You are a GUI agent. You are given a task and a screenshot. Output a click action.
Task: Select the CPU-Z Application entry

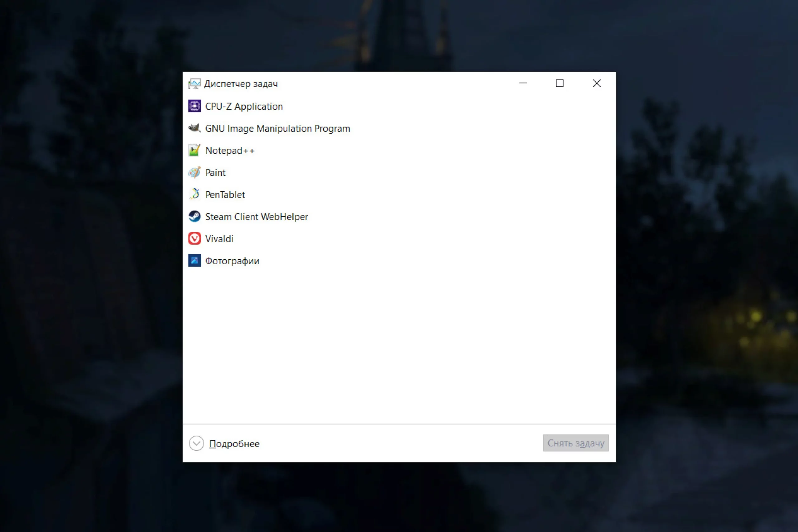(x=243, y=107)
